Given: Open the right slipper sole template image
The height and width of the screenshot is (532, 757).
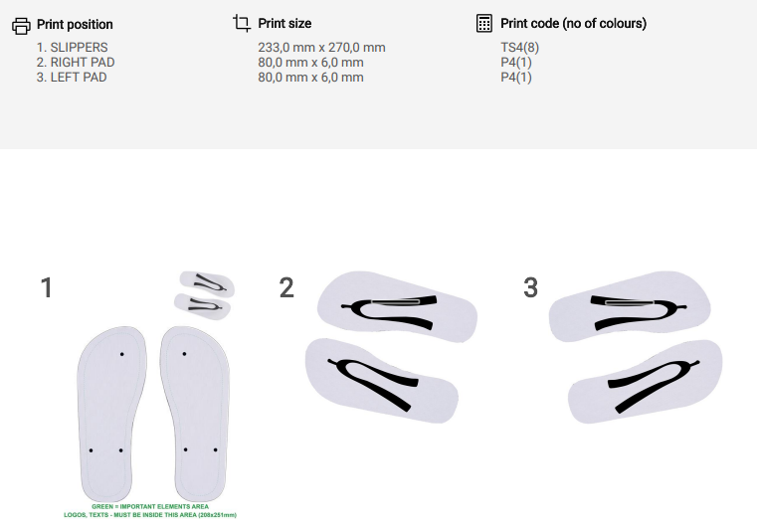Looking at the screenshot, I should click(x=194, y=413).
